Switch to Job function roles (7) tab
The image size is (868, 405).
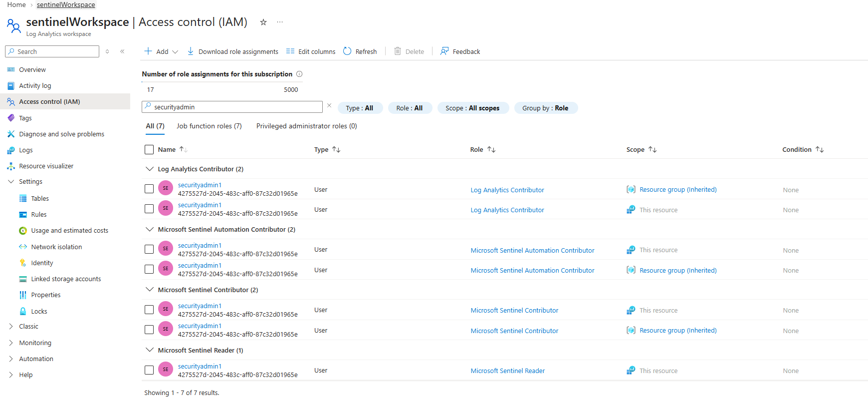[x=209, y=126]
